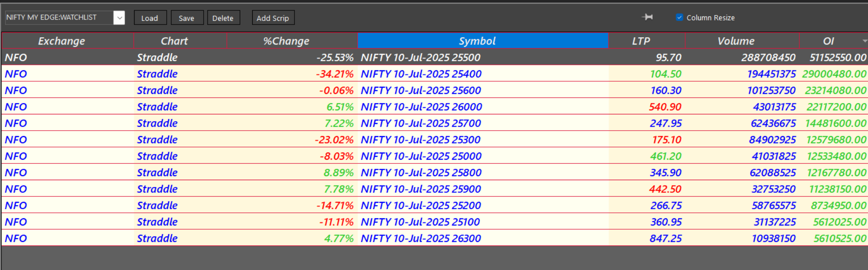
Task: Toggle the Column Resize checkbox
Action: point(679,17)
